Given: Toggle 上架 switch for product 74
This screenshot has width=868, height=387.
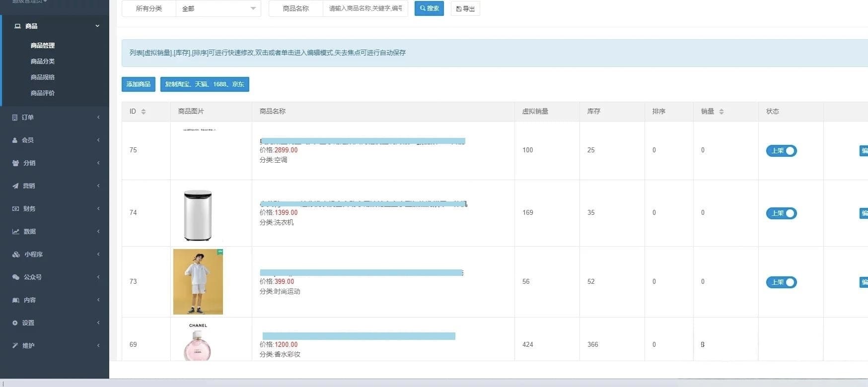Looking at the screenshot, I should click(782, 213).
